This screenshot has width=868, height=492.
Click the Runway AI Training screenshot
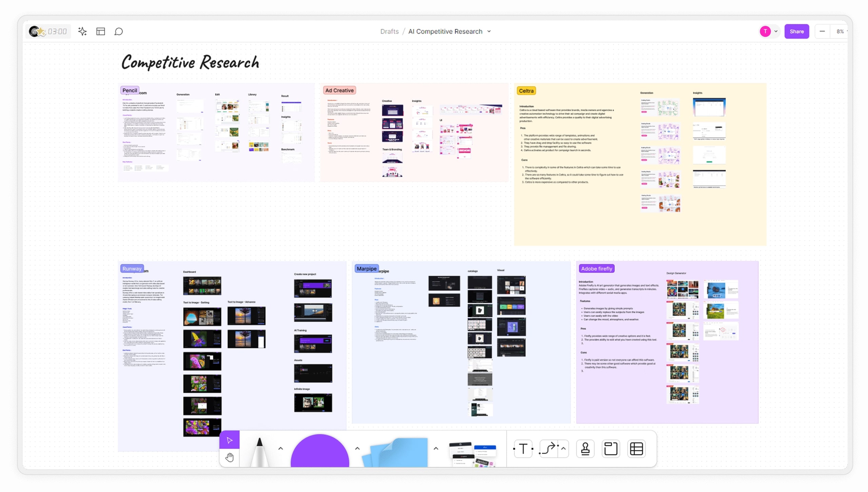click(x=313, y=343)
